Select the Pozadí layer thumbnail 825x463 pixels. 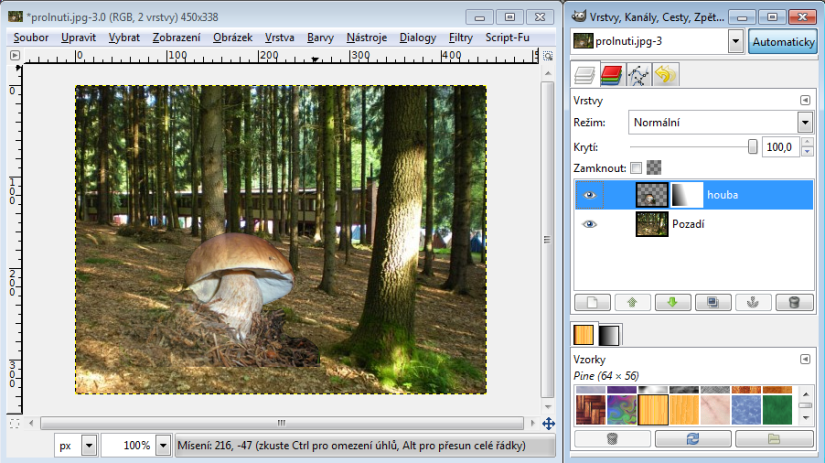652,224
